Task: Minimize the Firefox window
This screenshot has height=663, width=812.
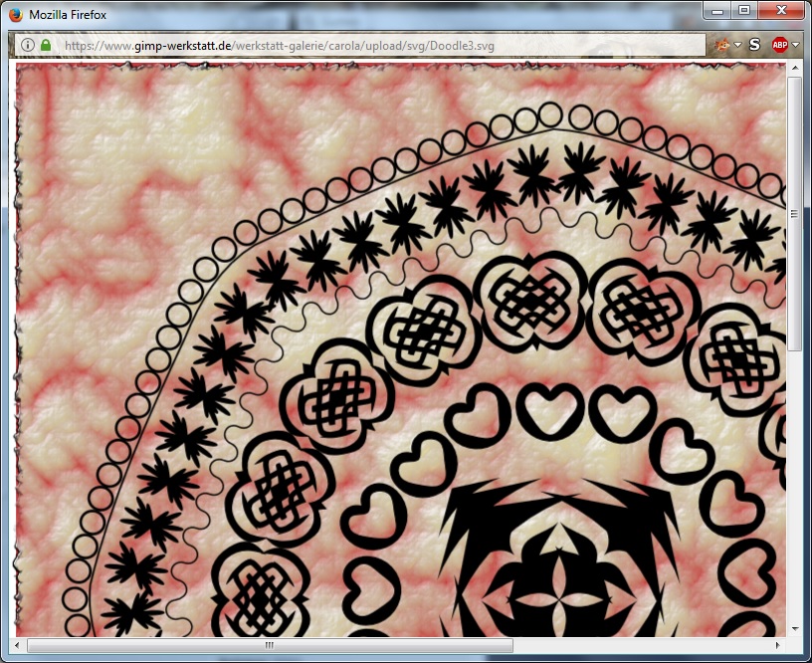Action: pyautogui.click(x=717, y=10)
